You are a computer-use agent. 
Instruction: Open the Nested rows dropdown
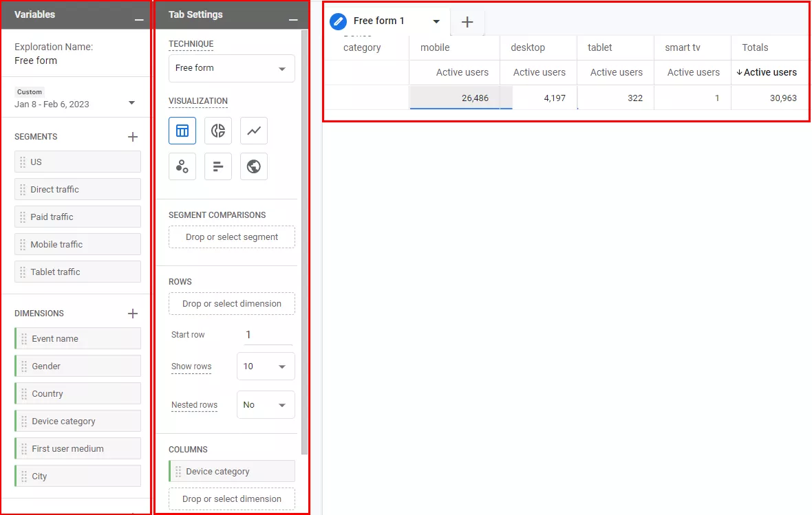(266, 405)
